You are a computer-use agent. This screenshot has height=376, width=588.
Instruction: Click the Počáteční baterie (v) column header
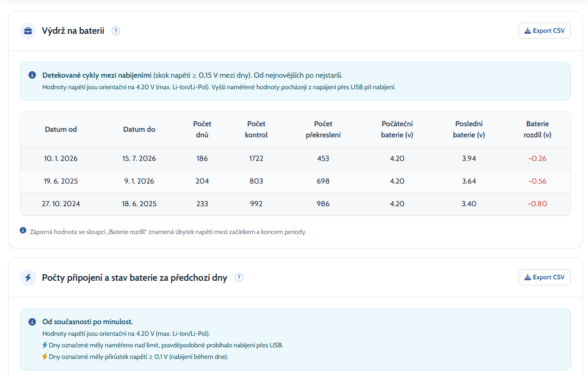397,129
